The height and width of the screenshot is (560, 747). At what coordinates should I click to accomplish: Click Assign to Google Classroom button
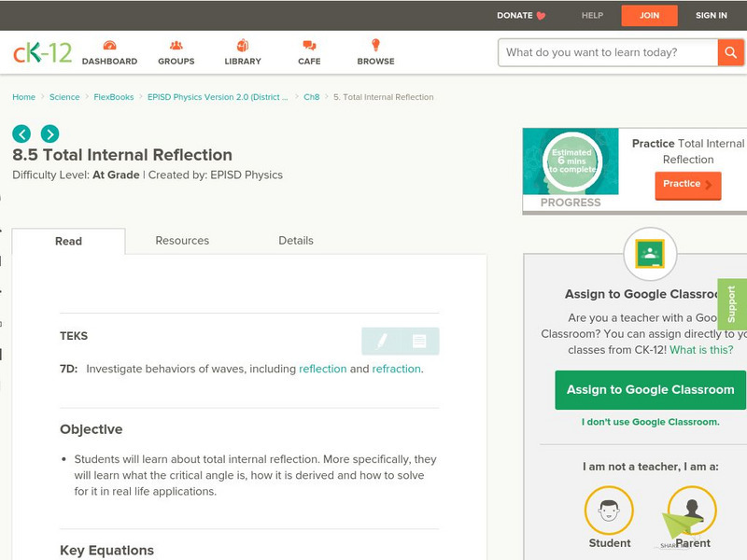[x=650, y=390]
